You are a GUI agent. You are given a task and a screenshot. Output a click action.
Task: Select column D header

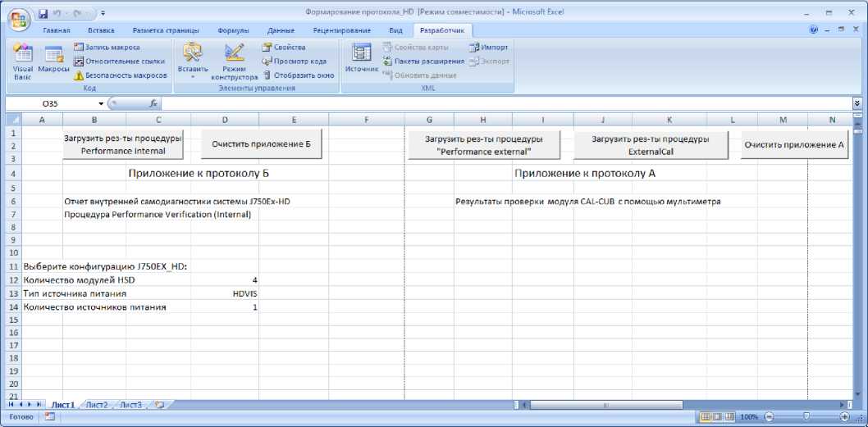pyautogui.click(x=224, y=120)
